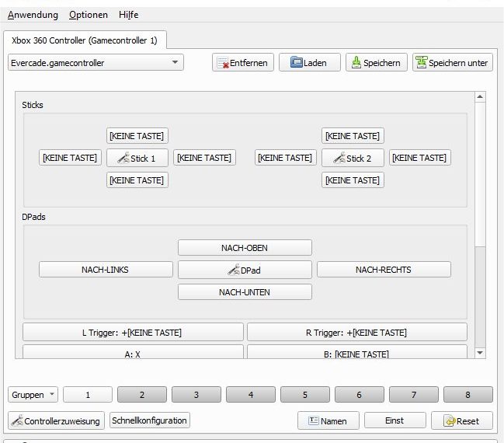Click the Entfernen button with red X icon
The image size is (504, 443).
coord(243,63)
